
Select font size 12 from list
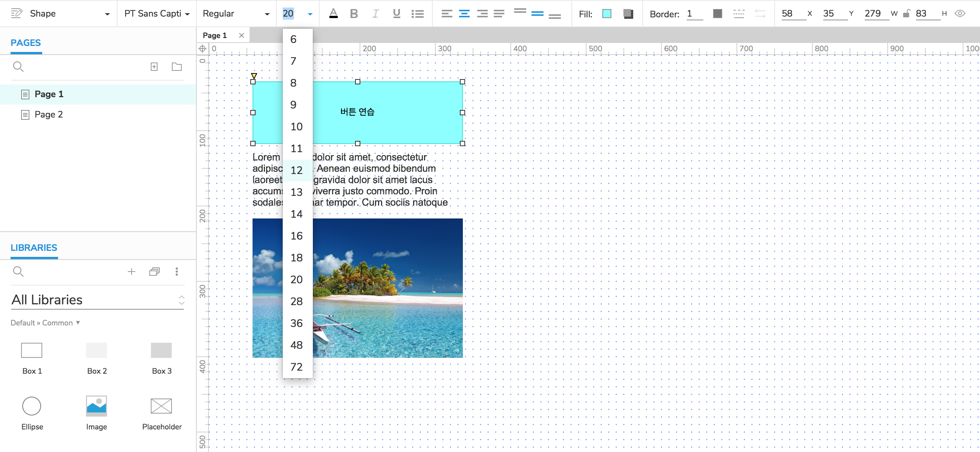(296, 170)
